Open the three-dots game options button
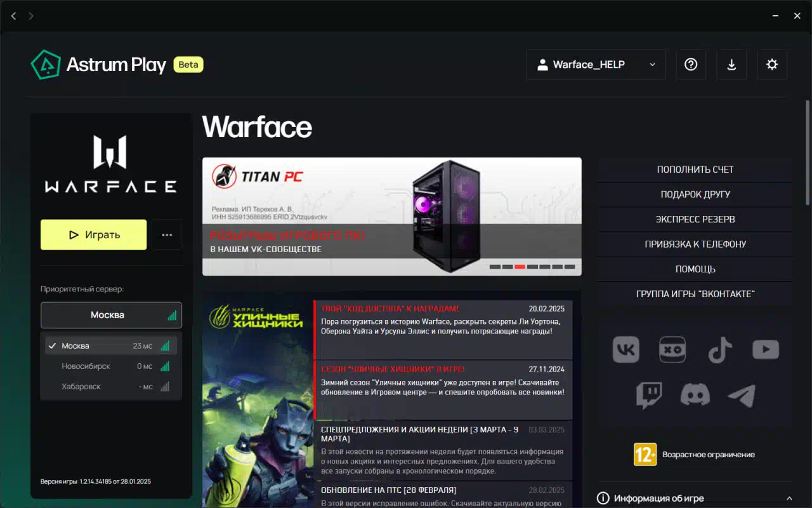 click(167, 235)
